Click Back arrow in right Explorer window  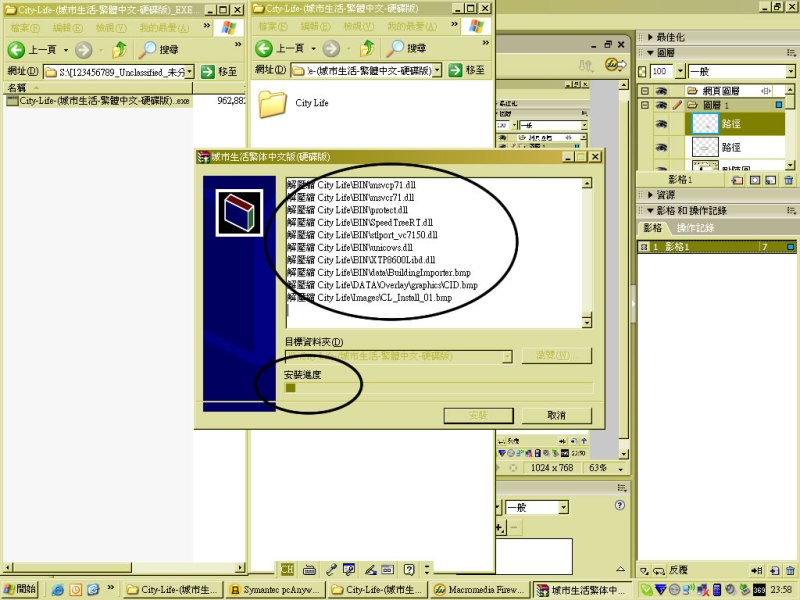click(x=264, y=48)
